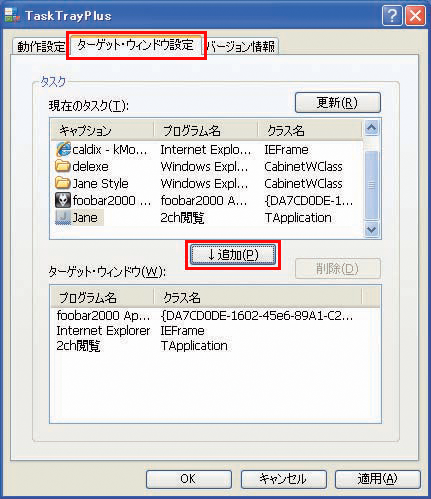Open the help question mark button
Screen dimensions: 431x499
[x=392, y=15]
